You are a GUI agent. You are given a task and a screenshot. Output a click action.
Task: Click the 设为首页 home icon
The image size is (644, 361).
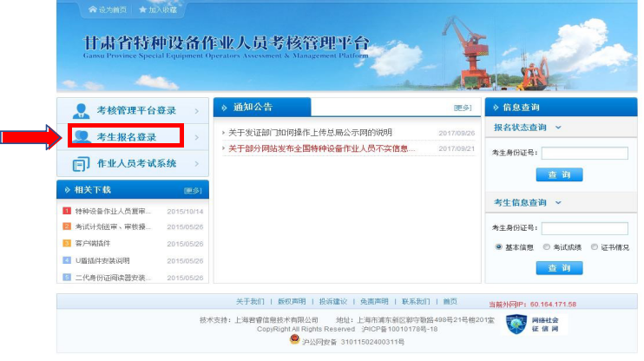93,10
